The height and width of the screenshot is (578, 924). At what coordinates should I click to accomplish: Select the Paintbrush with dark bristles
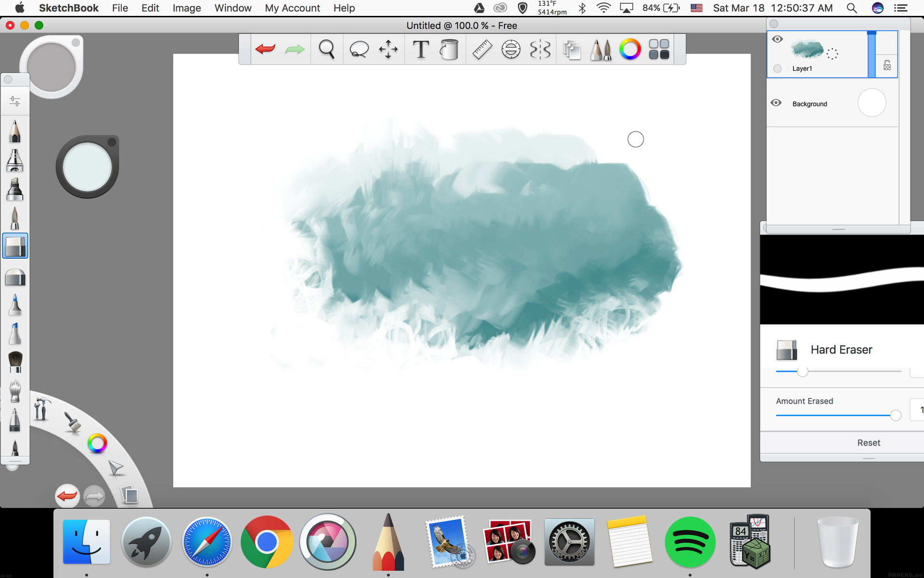click(15, 362)
